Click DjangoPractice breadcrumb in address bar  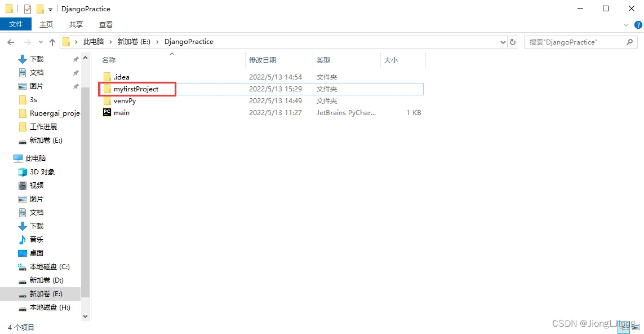click(x=189, y=42)
